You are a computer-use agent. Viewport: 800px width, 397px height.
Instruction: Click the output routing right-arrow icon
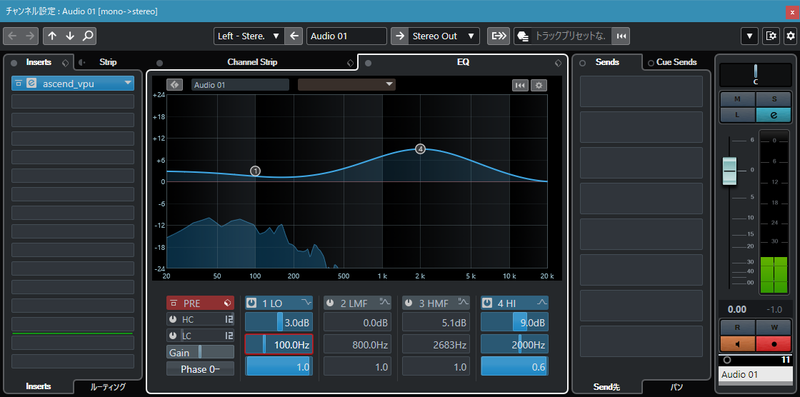click(400, 36)
